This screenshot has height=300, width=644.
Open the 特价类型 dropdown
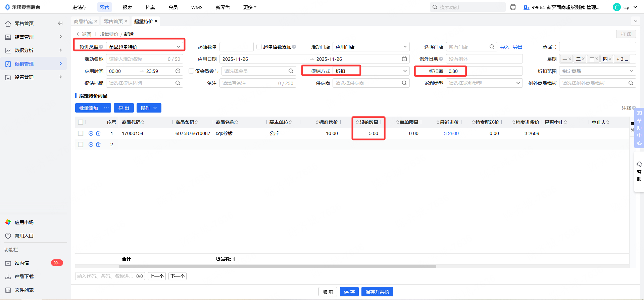145,47
